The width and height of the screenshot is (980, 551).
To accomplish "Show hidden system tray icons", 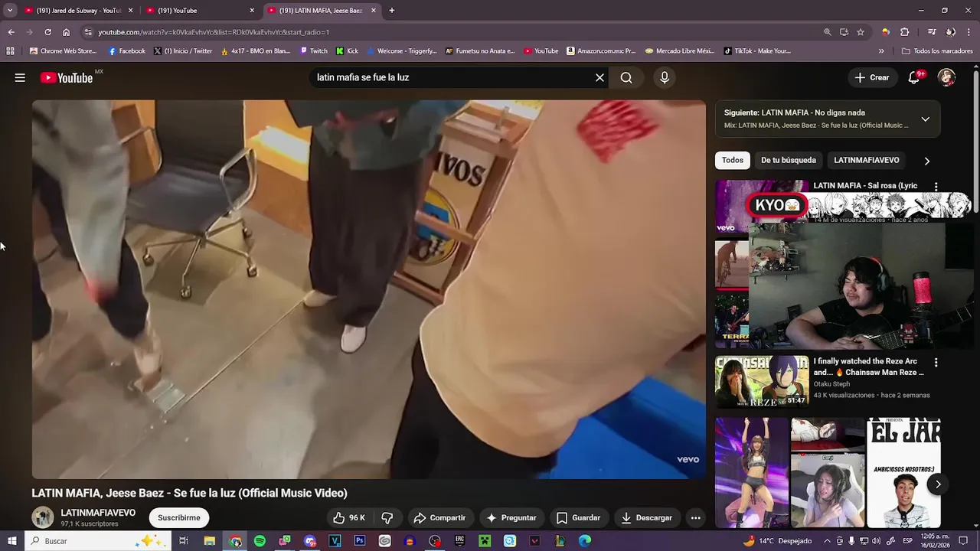I will [x=827, y=541].
